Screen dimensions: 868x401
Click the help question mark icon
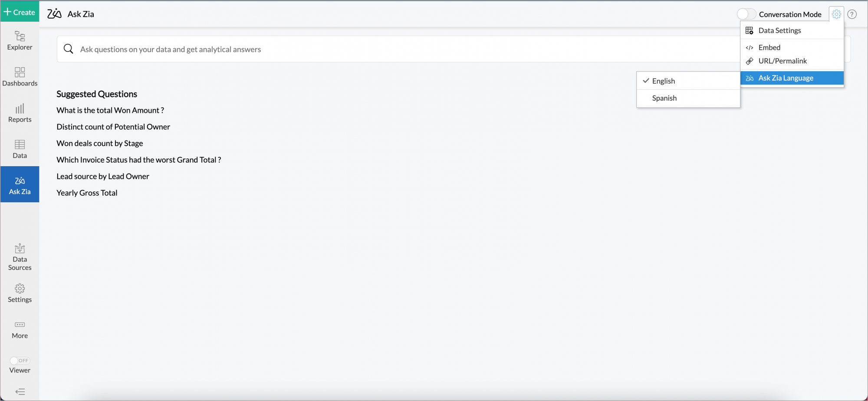pyautogui.click(x=852, y=14)
